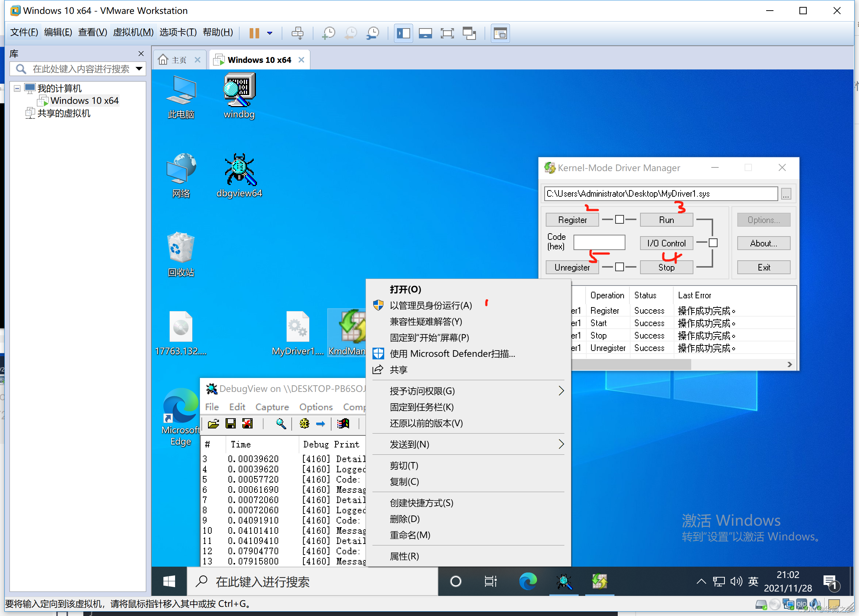Collapse the 我的计算机 tree node
The width and height of the screenshot is (859, 616).
click(17, 88)
